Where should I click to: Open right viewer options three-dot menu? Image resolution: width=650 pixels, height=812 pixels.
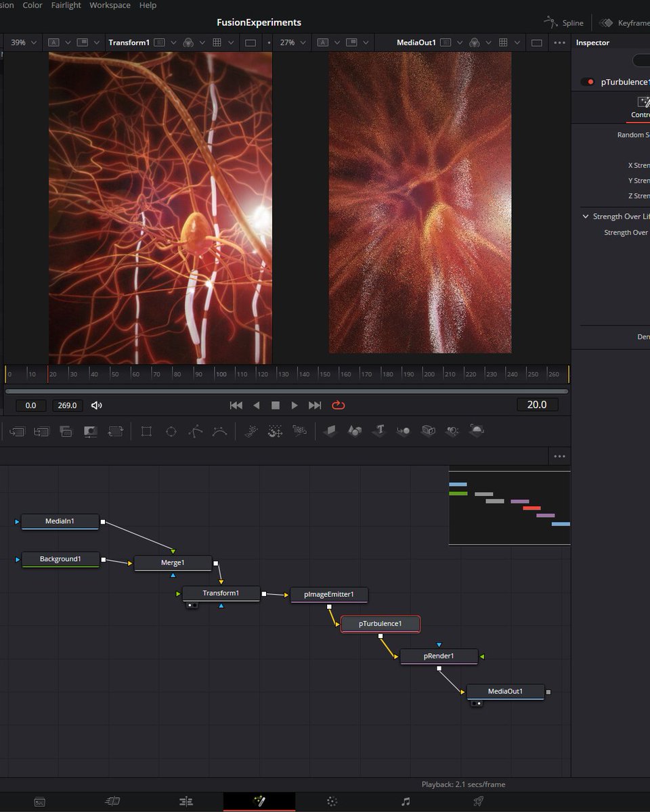(x=559, y=43)
